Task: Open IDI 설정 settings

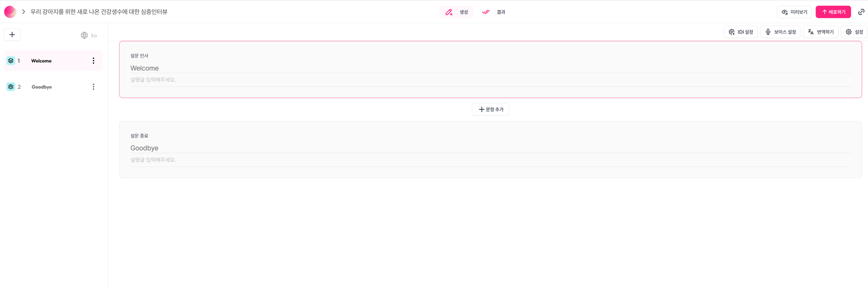Action: coord(741,32)
